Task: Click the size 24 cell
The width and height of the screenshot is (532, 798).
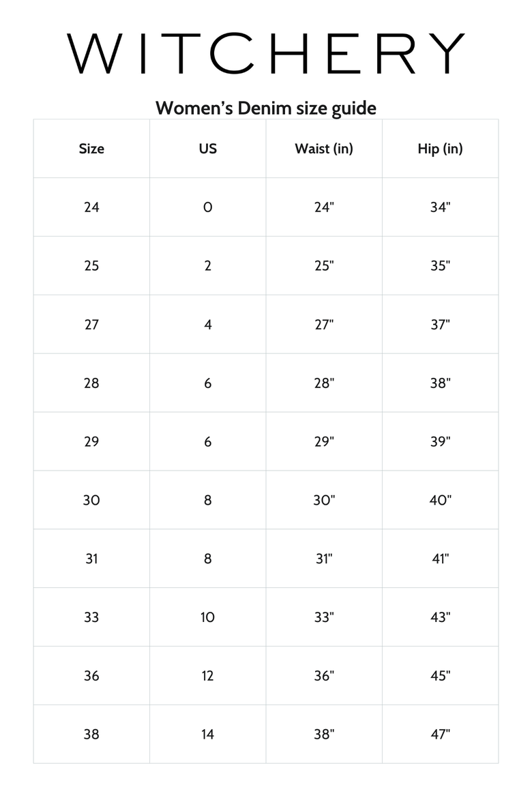Action: (x=91, y=207)
